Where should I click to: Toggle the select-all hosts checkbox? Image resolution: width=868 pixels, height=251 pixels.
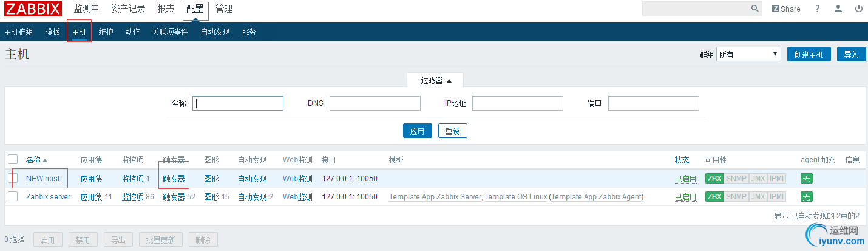[x=13, y=159]
